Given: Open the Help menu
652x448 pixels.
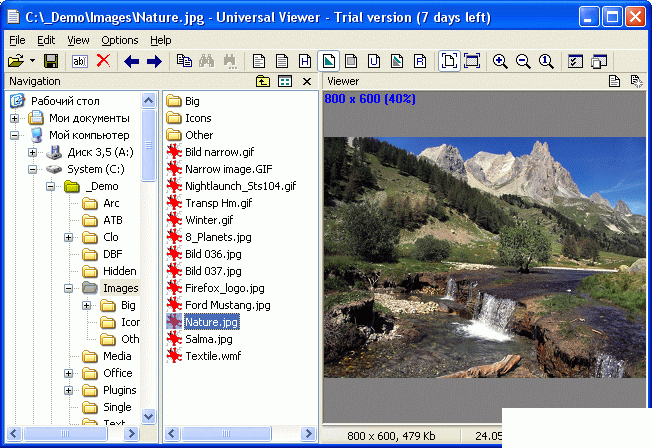Looking at the screenshot, I should (161, 40).
